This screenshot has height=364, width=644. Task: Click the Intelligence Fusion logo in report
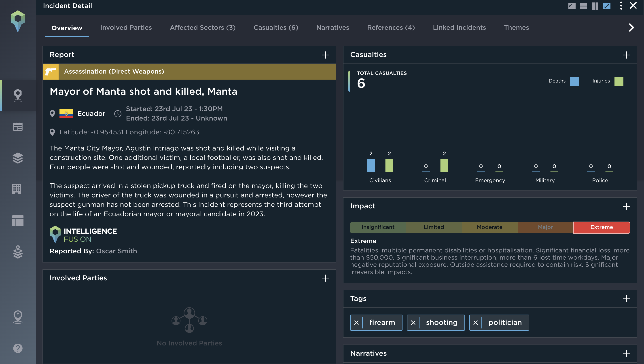(x=83, y=235)
